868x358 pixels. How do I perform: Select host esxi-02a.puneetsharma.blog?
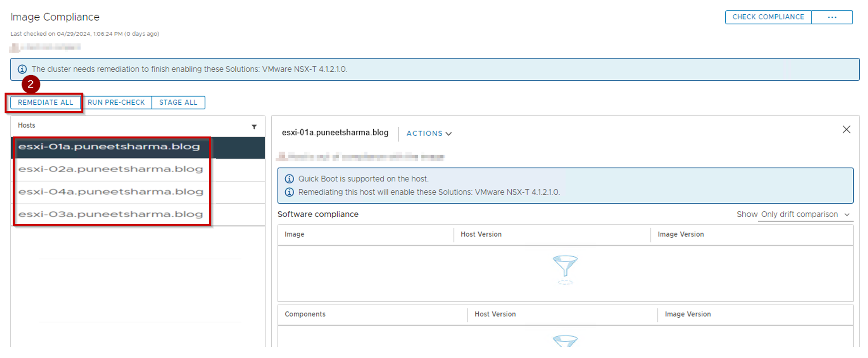tap(110, 169)
